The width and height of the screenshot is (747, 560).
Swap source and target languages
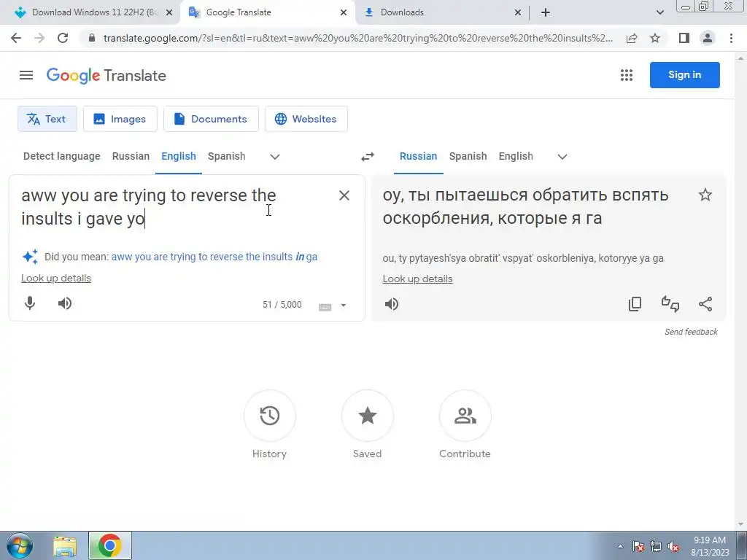pyautogui.click(x=368, y=157)
